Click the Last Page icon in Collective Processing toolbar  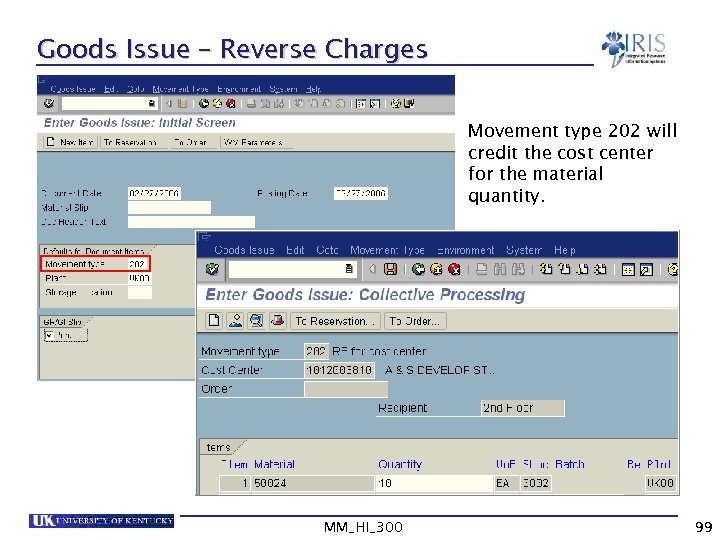click(x=600, y=269)
